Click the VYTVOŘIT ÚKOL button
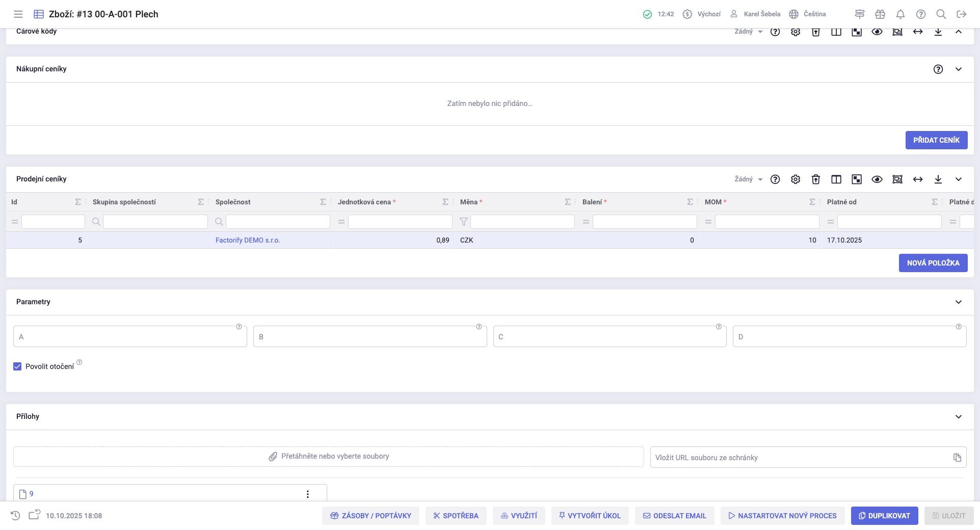 pos(590,516)
